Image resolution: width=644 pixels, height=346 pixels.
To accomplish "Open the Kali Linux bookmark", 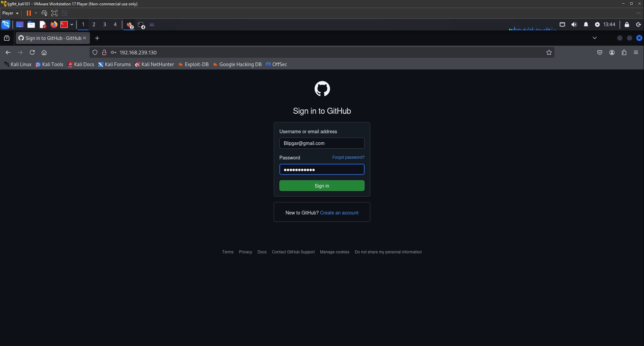I will click(x=18, y=64).
